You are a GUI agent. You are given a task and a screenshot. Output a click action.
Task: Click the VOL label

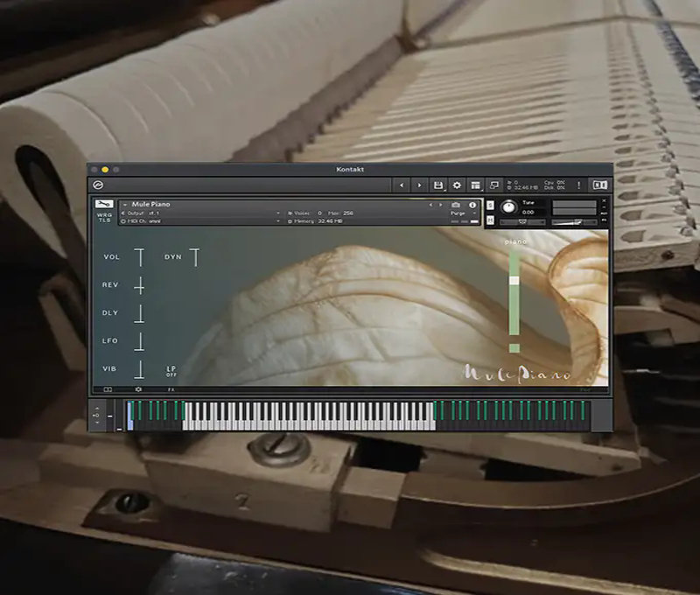pos(112,257)
